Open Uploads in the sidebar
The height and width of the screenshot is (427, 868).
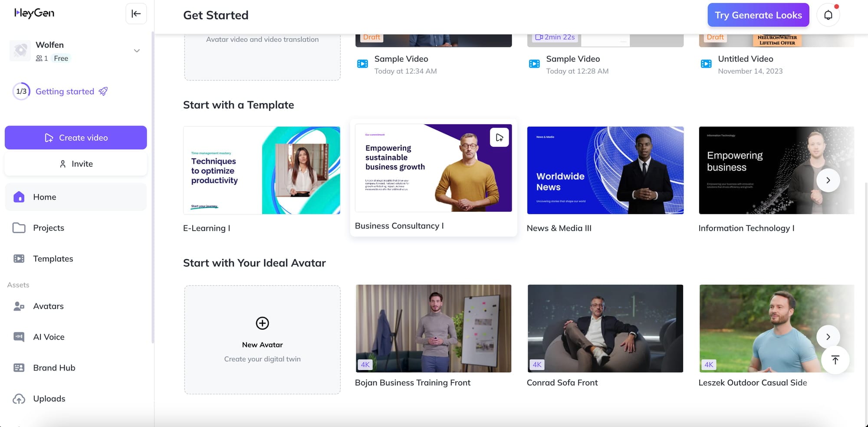pyautogui.click(x=76, y=398)
